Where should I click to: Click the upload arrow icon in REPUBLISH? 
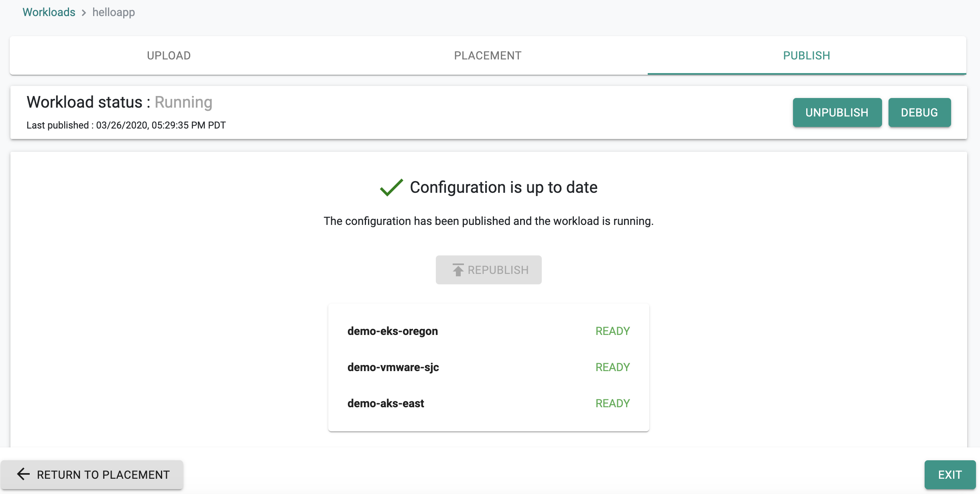click(458, 270)
